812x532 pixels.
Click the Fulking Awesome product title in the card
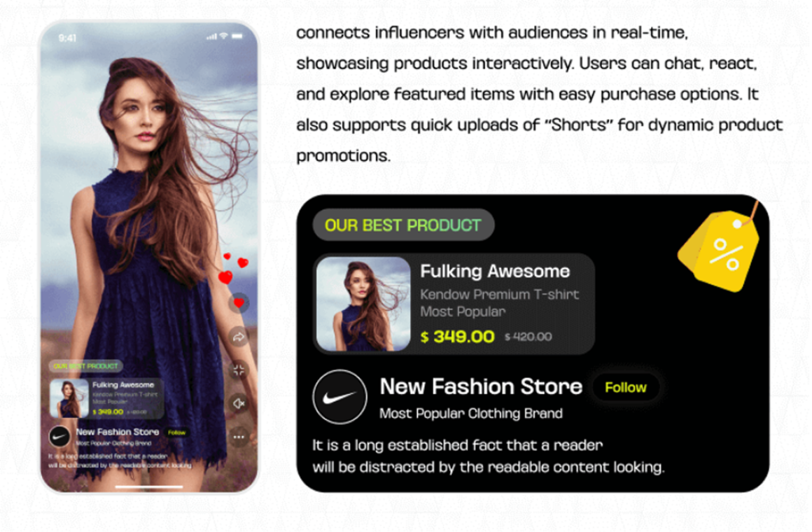click(x=495, y=271)
